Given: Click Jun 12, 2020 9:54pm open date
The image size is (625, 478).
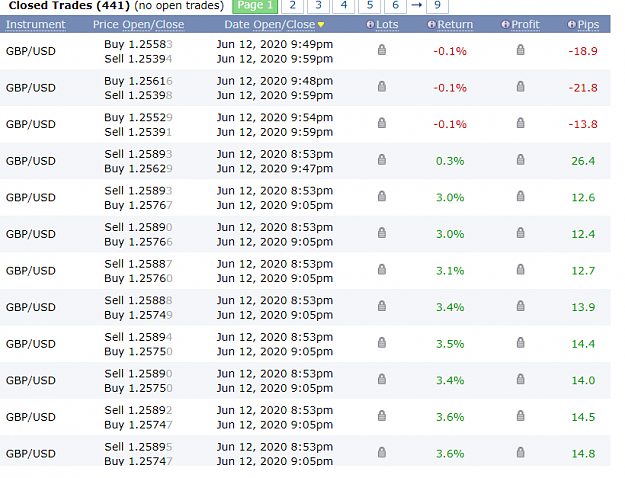Looking at the screenshot, I should coord(275,118).
